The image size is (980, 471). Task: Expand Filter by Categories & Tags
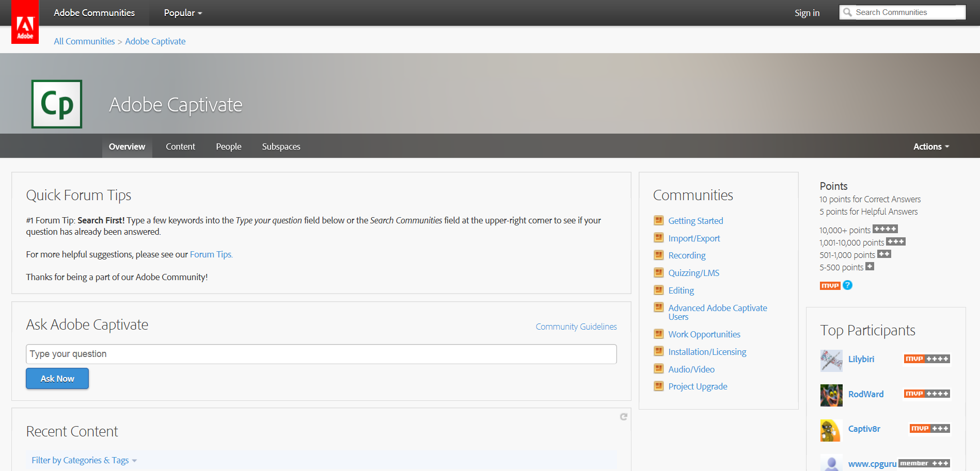point(84,460)
